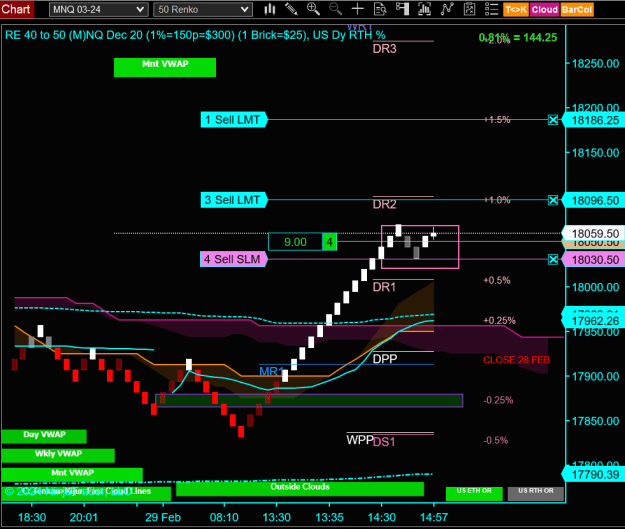The height and width of the screenshot is (529, 625).
Task: Click the WPP pivot label
Action: (360, 440)
